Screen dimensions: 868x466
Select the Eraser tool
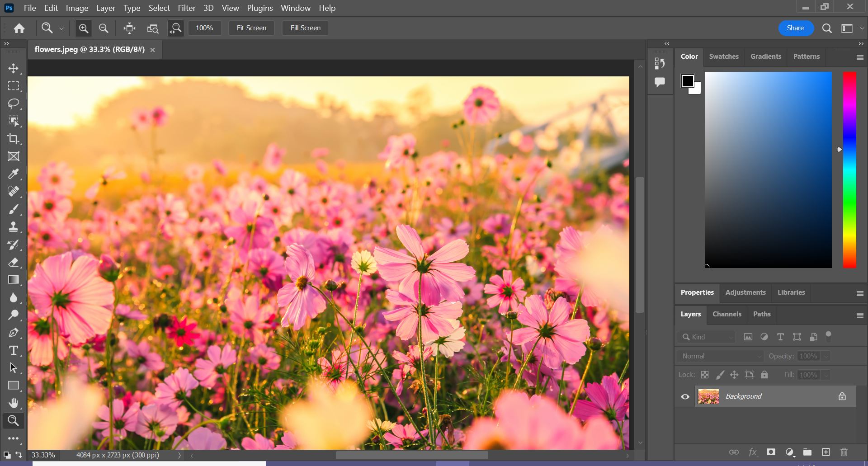[14, 262]
